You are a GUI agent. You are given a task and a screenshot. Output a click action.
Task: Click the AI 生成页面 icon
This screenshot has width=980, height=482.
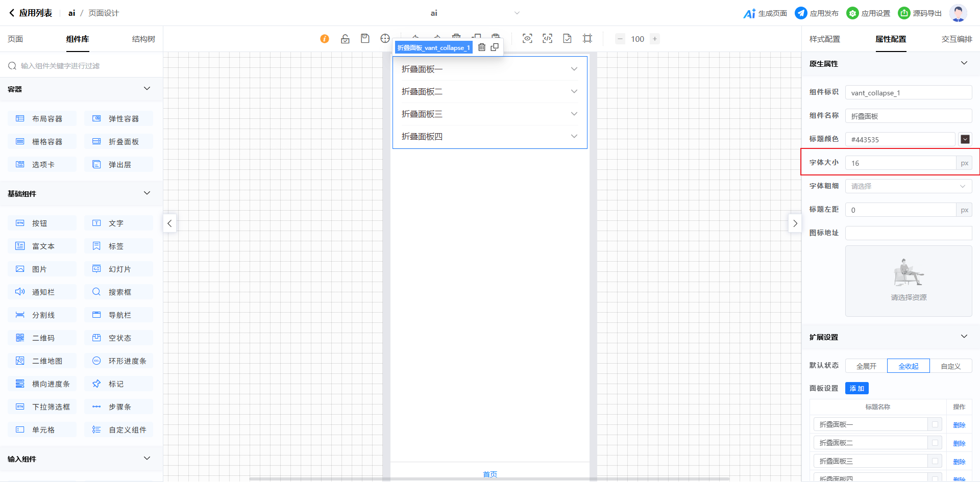749,13
